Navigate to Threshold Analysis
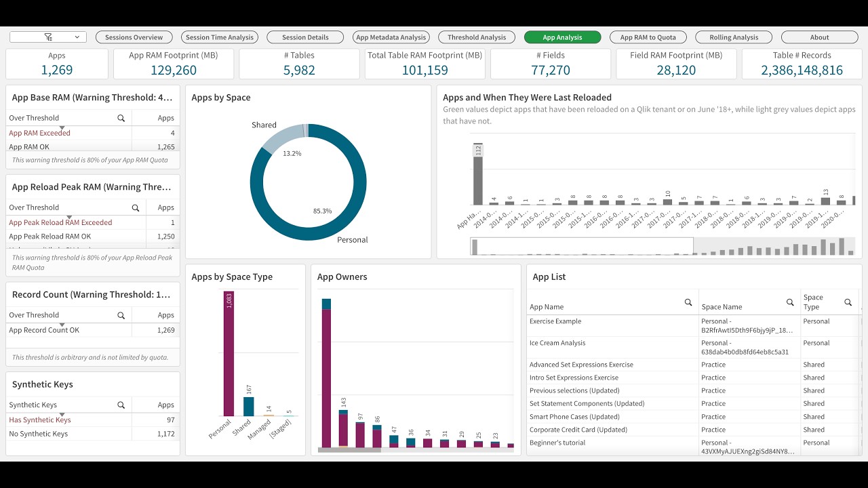This screenshot has height=488, width=868. tap(477, 37)
